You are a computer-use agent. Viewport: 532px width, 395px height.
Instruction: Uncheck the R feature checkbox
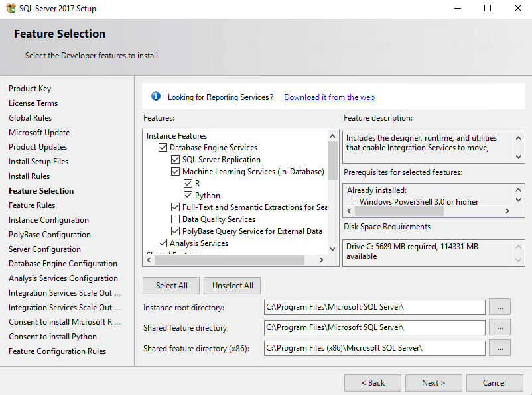point(188,184)
